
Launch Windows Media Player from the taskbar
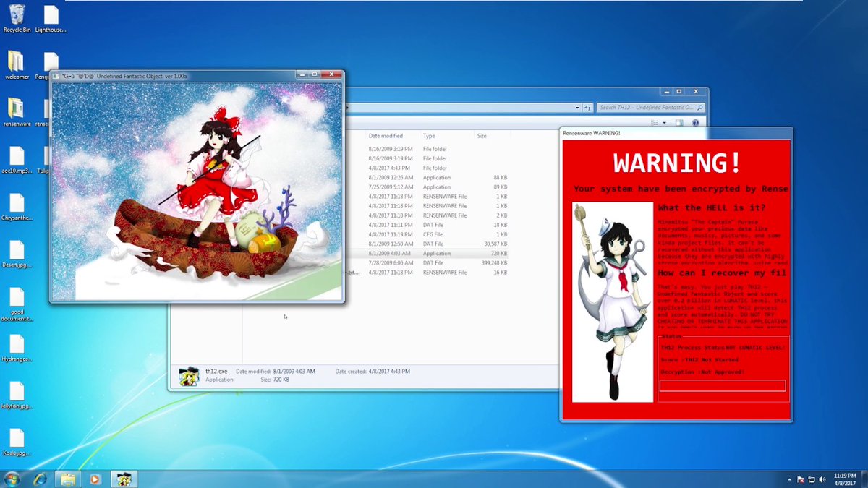click(x=95, y=479)
